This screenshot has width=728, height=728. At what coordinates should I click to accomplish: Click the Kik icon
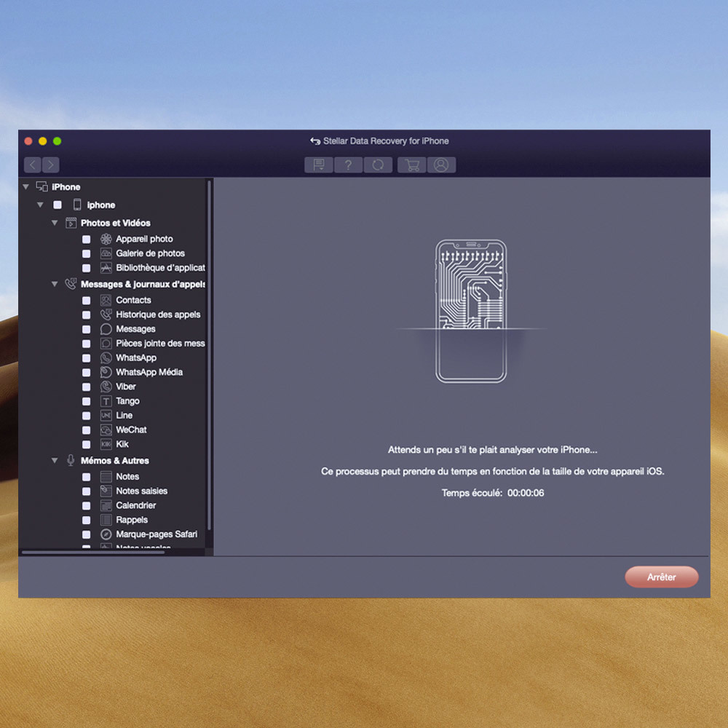pos(106,444)
